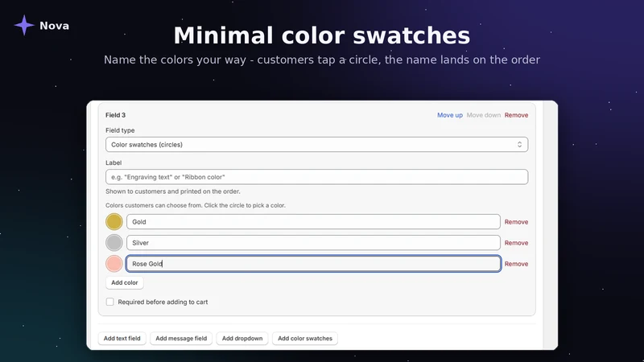Click the Add color swatches button

click(x=305, y=338)
